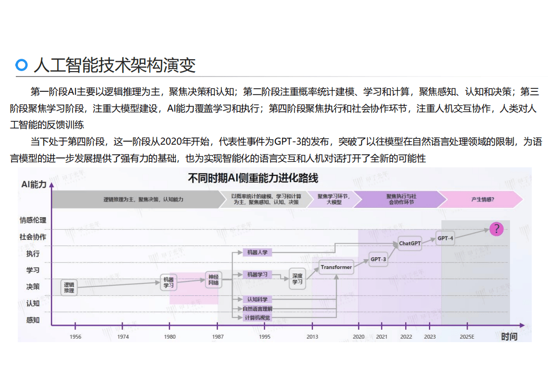Click the purple 机器学习 label feeding 深度学习

(257, 274)
